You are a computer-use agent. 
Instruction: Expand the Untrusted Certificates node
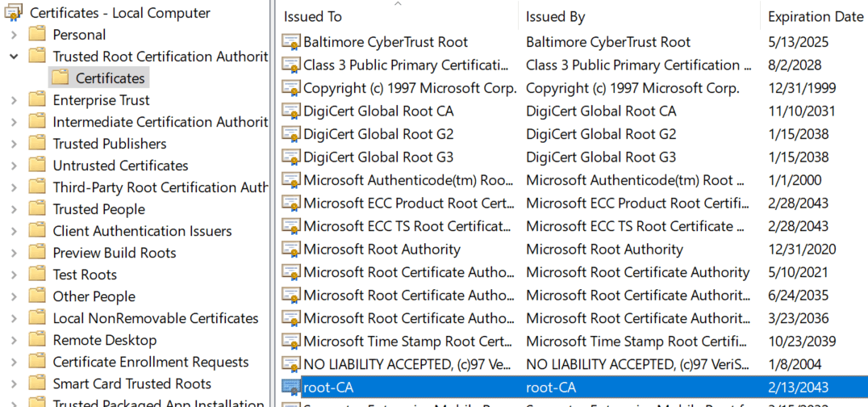pyautogui.click(x=14, y=166)
